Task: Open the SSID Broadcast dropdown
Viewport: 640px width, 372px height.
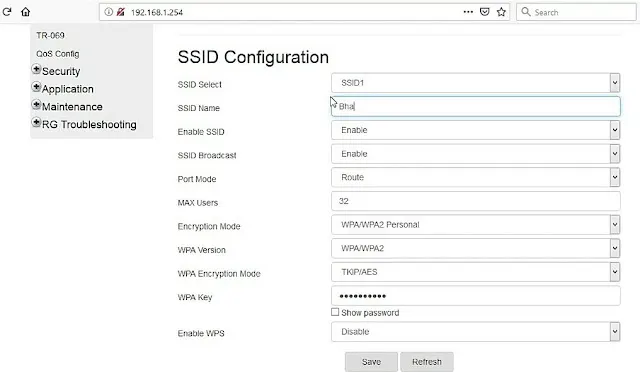Action: click(x=476, y=154)
